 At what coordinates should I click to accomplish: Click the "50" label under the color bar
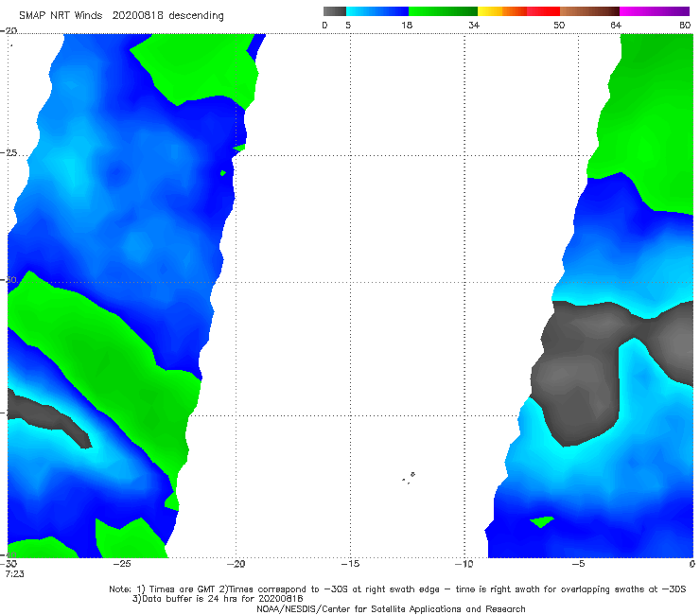point(559,26)
